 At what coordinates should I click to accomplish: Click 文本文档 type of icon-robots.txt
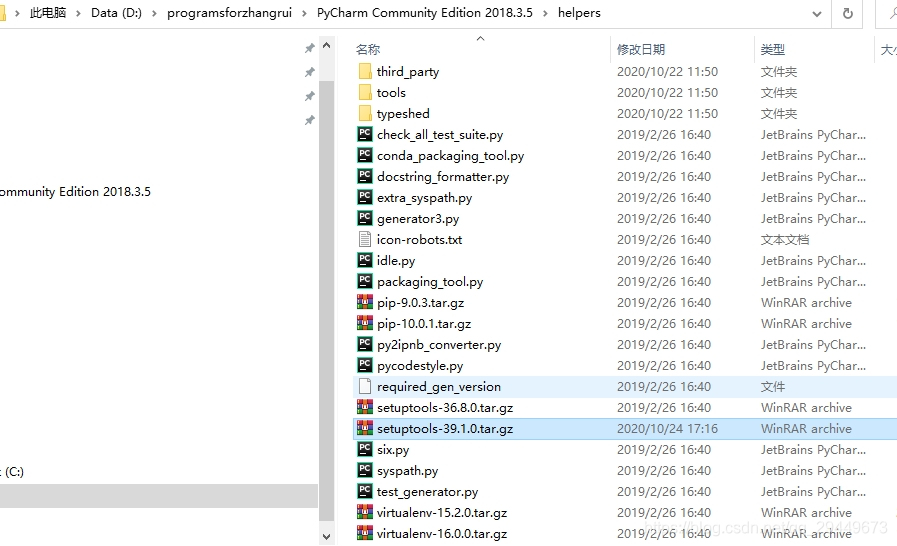tap(785, 240)
